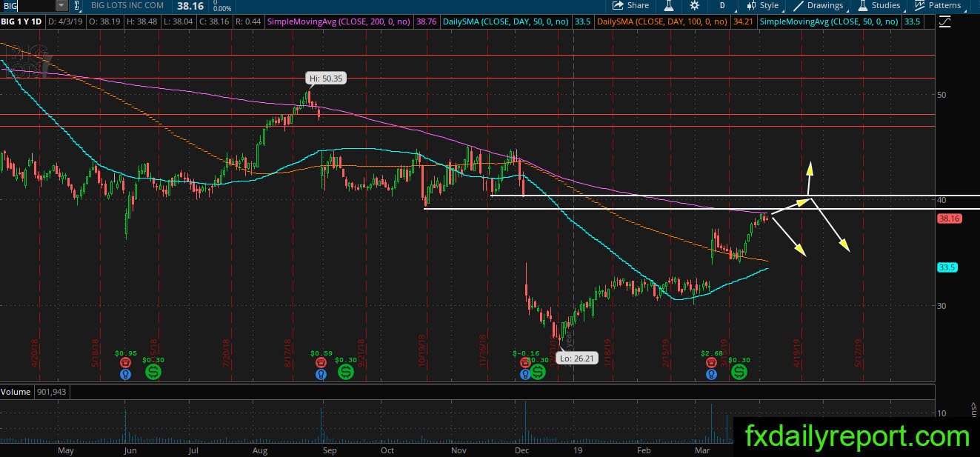Click the September $0.30 dividend icon
The image size is (980, 457).
coord(346,372)
